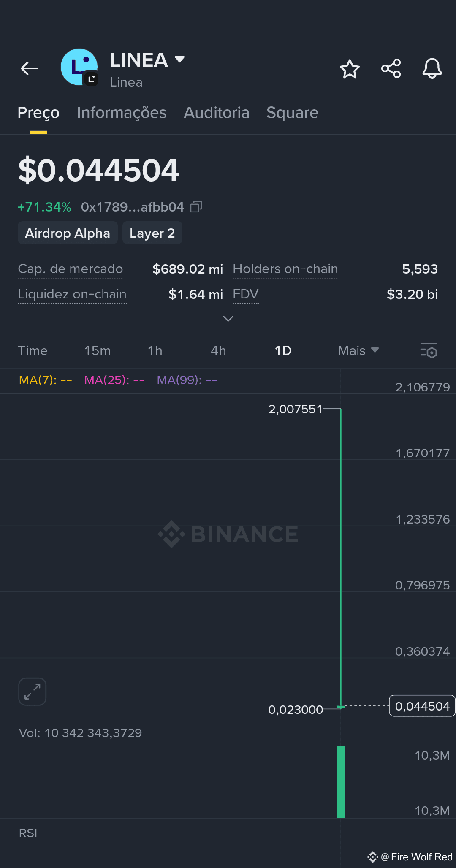
Task: Open the Square tab
Action: [292, 113]
